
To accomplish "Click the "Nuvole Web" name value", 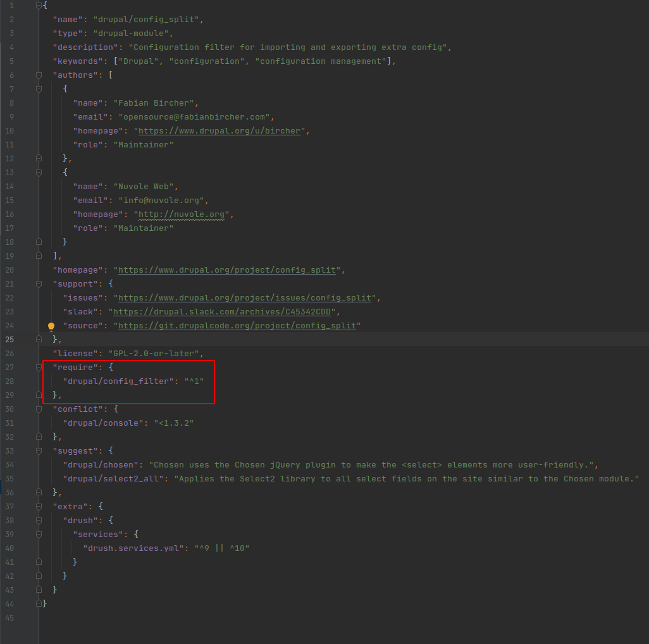I will pyautogui.click(x=144, y=187).
